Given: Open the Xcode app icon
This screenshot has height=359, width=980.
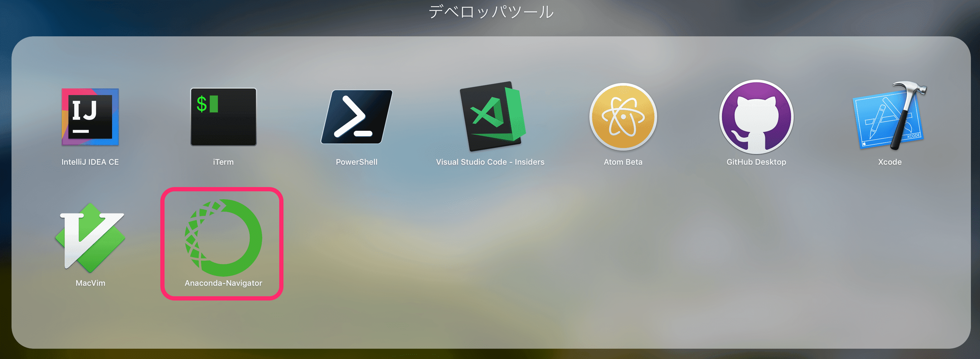Looking at the screenshot, I should [x=889, y=117].
